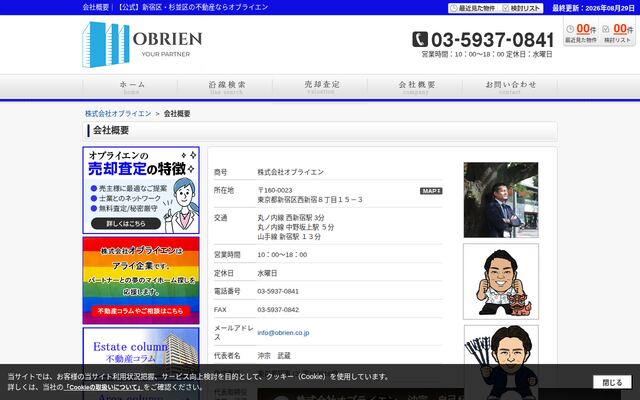Open 最近見た物件 clock icon counter
This screenshot has height=400, width=640.
[x=581, y=32]
